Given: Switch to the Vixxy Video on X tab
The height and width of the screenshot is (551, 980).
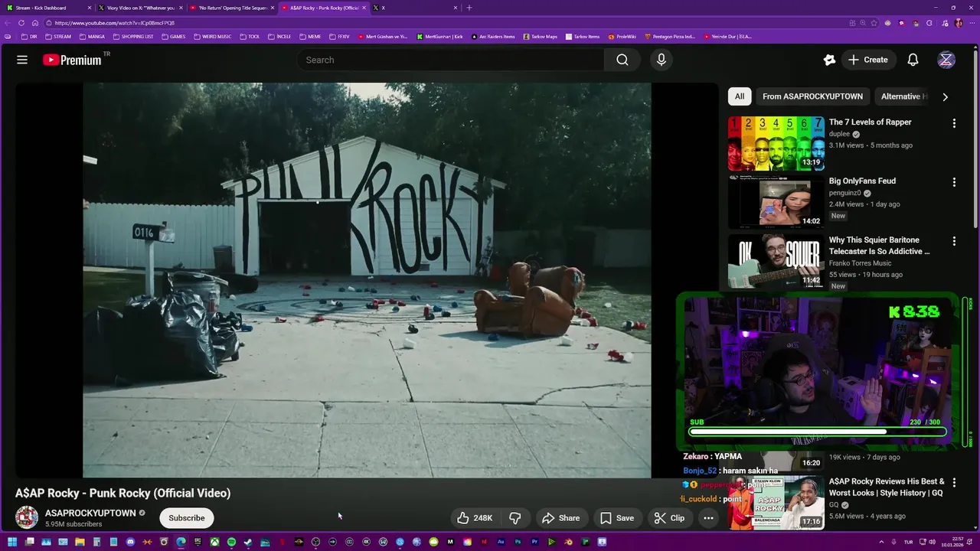Looking at the screenshot, I should point(138,8).
